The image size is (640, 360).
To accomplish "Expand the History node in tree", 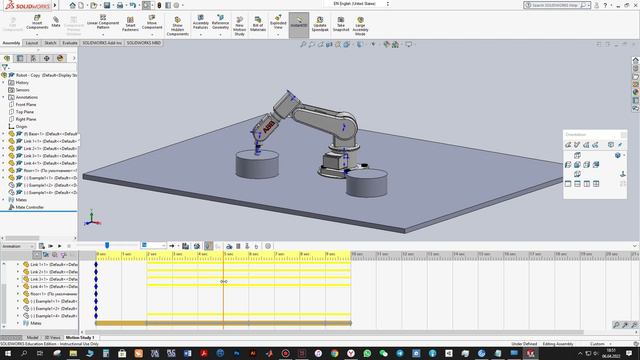I will pos(4,82).
